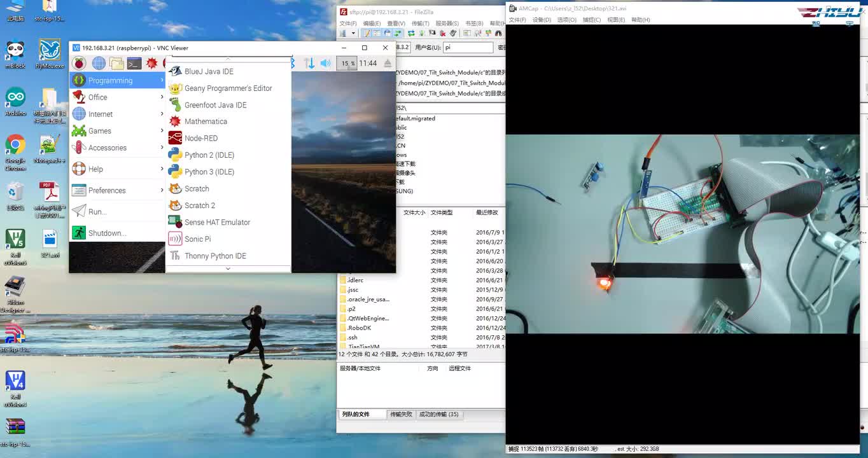This screenshot has height=458, width=868.
Task: Open mBlock desktop shortcut
Action: tap(15, 54)
